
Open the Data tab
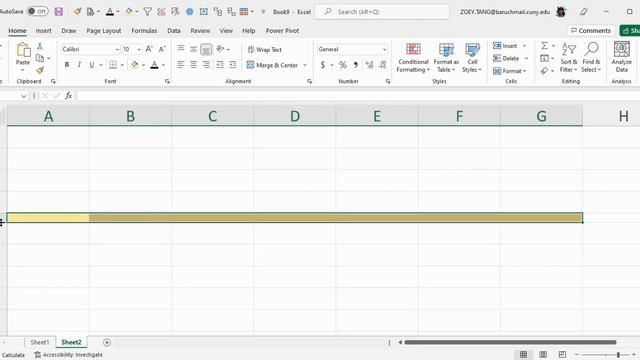[173, 31]
